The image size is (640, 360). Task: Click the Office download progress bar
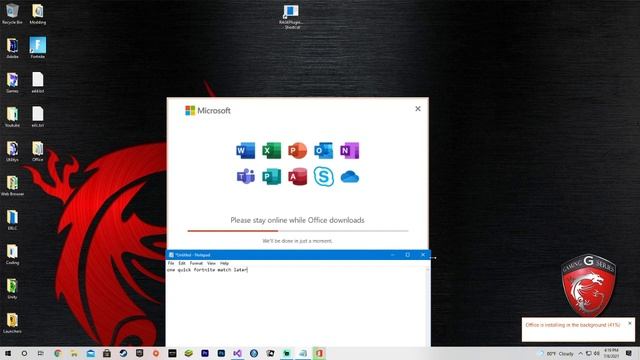[x=298, y=231]
